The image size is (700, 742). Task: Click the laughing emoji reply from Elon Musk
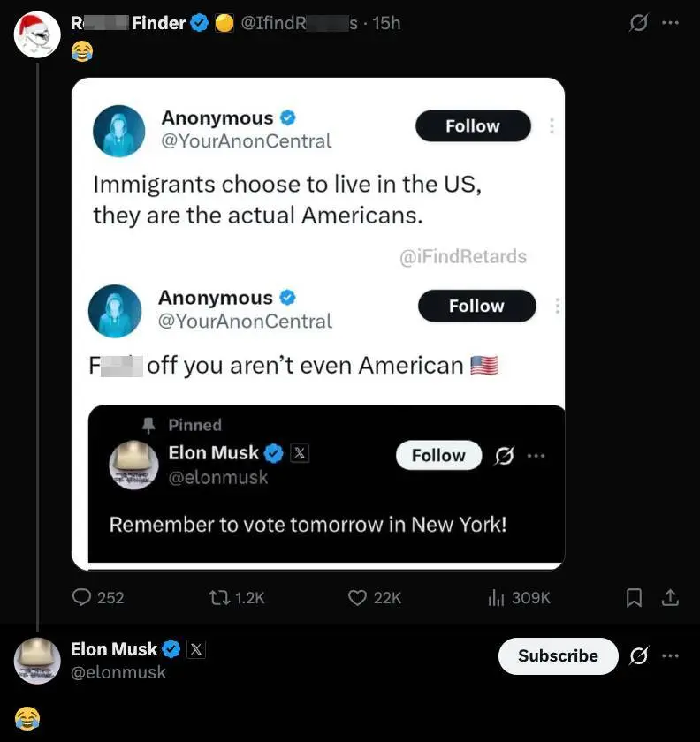27,717
